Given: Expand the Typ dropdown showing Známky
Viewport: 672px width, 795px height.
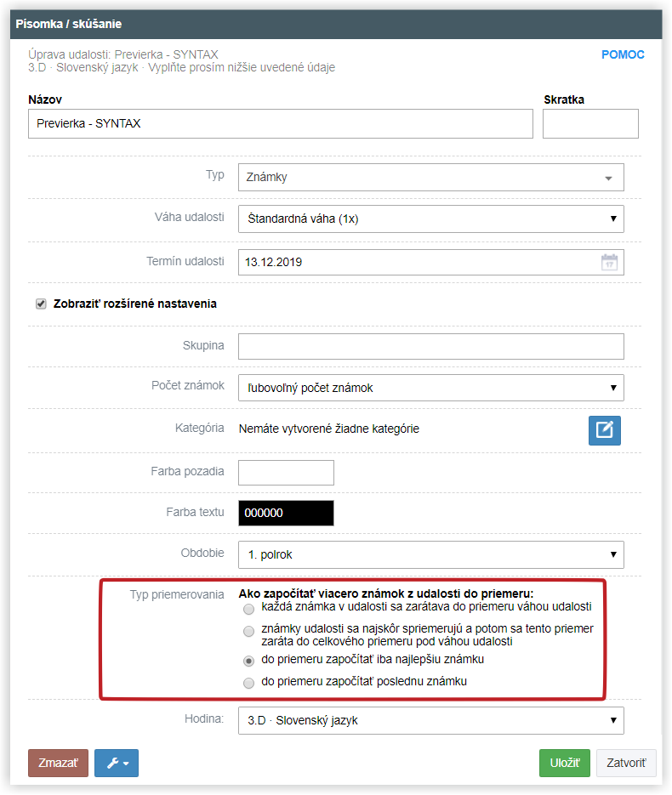Looking at the screenshot, I should point(431,178).
